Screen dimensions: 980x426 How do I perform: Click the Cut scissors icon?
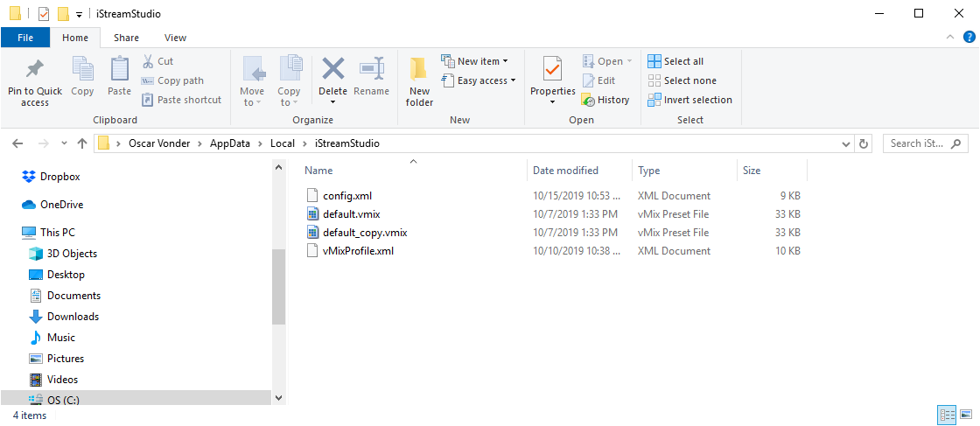click(148, 61)
